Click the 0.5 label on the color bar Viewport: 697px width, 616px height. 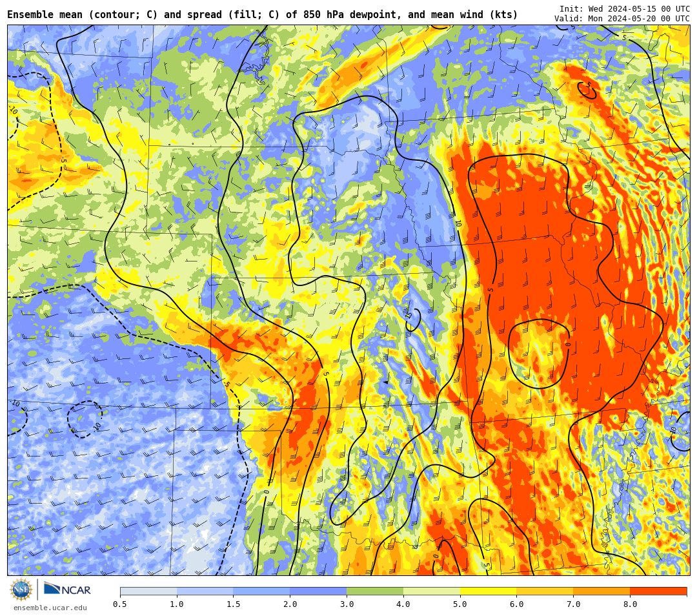pos(120,604)
